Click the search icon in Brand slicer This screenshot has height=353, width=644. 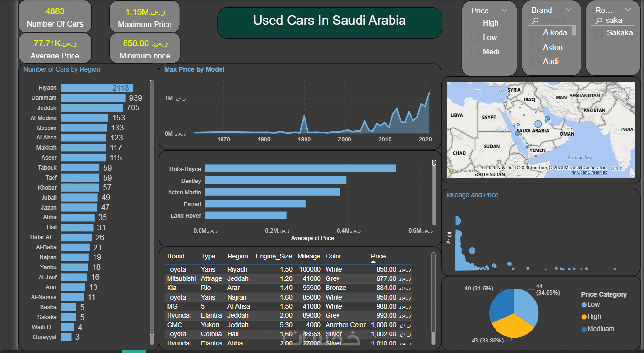coord(535,21)
